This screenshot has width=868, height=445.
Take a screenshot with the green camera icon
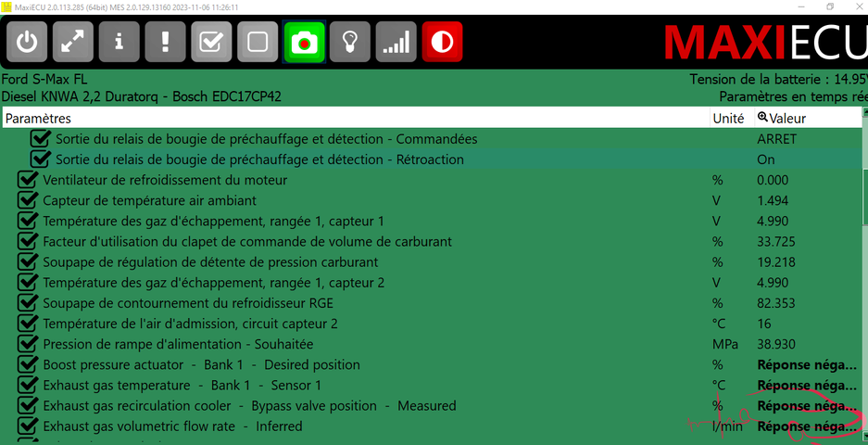304,42
